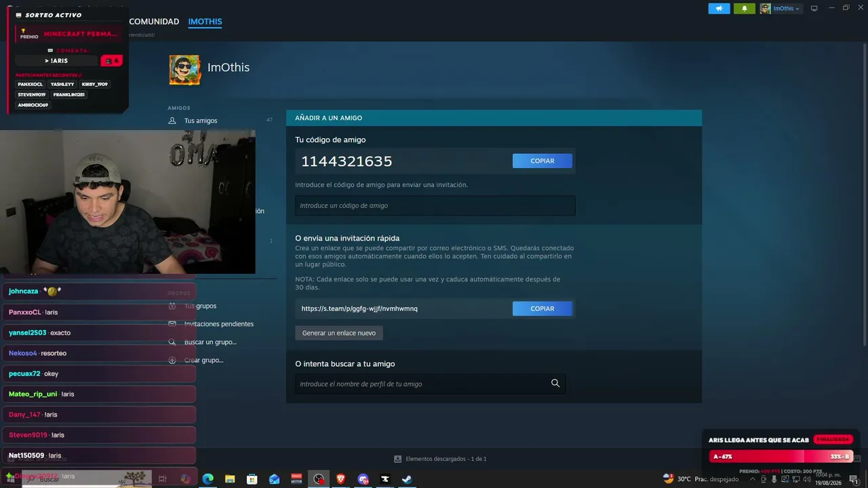This screenshot has width=868, height=488.
Task: Click the microphone tray icon
Action: click(774, 479)
